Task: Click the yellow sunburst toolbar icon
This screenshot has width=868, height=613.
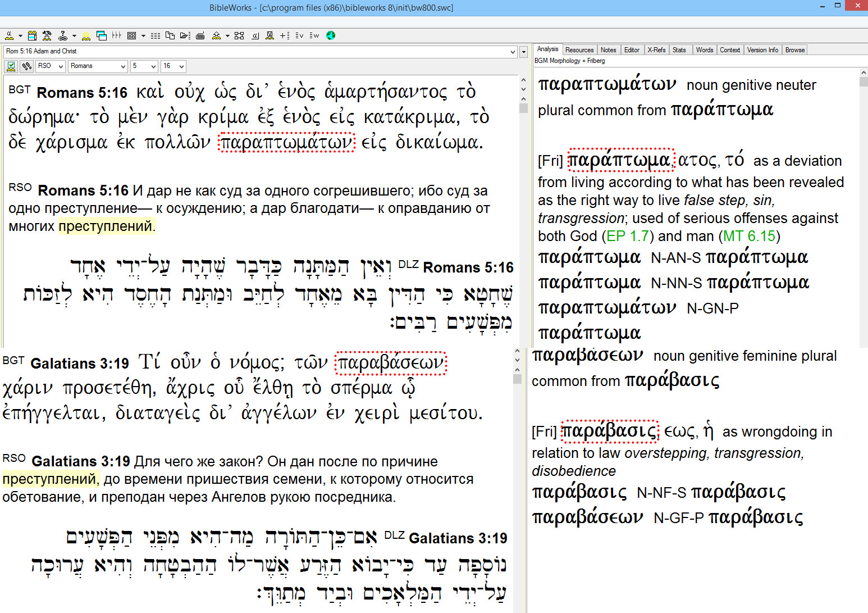Action: (86, 35)
